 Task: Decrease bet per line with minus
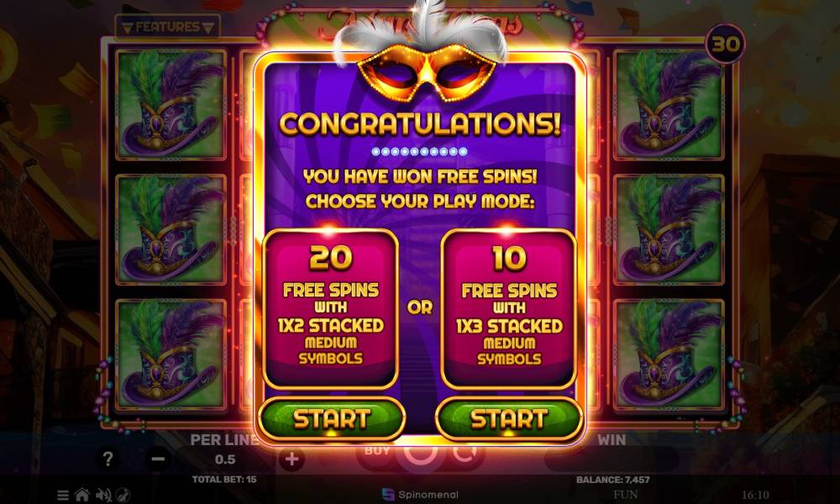point(158,459)
